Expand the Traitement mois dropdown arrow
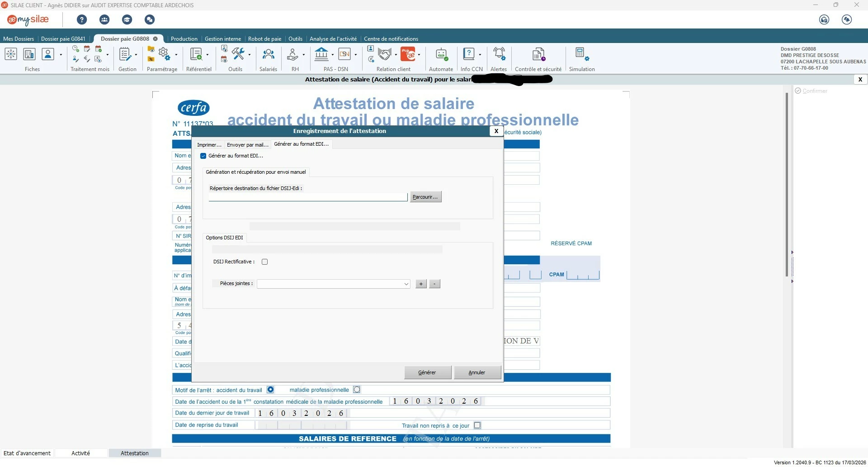 (x=108, y=55)
